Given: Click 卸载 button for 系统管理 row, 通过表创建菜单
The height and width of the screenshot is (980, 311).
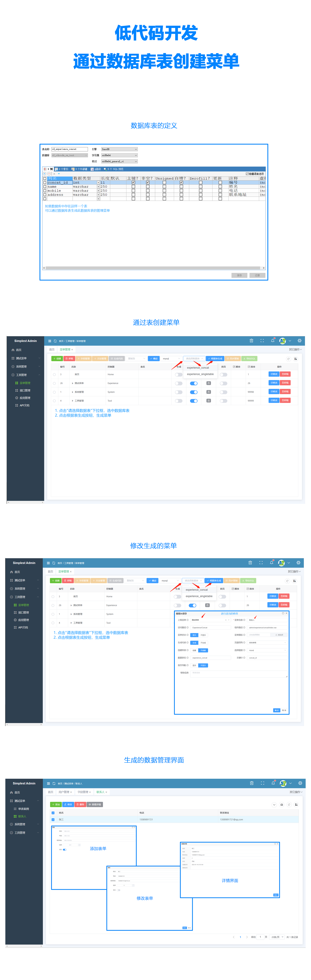Looking at the screenshot, I should 285,392.
